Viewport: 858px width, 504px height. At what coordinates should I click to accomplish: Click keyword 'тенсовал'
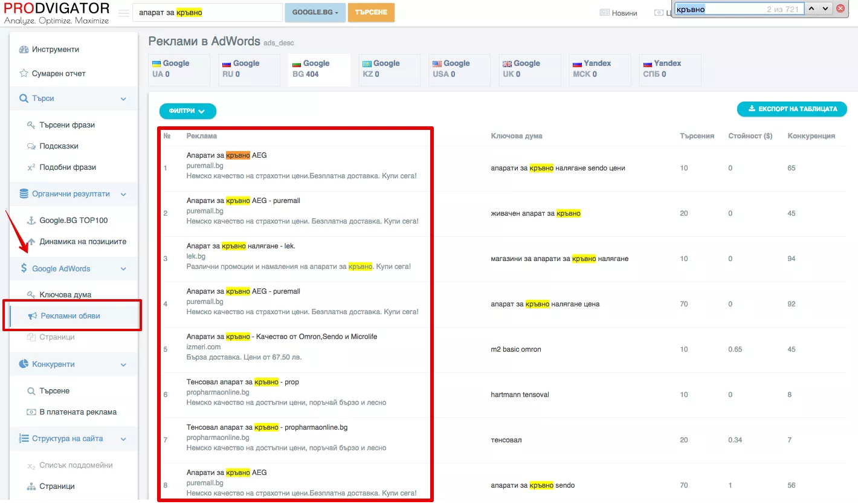(x=506, y=440)
